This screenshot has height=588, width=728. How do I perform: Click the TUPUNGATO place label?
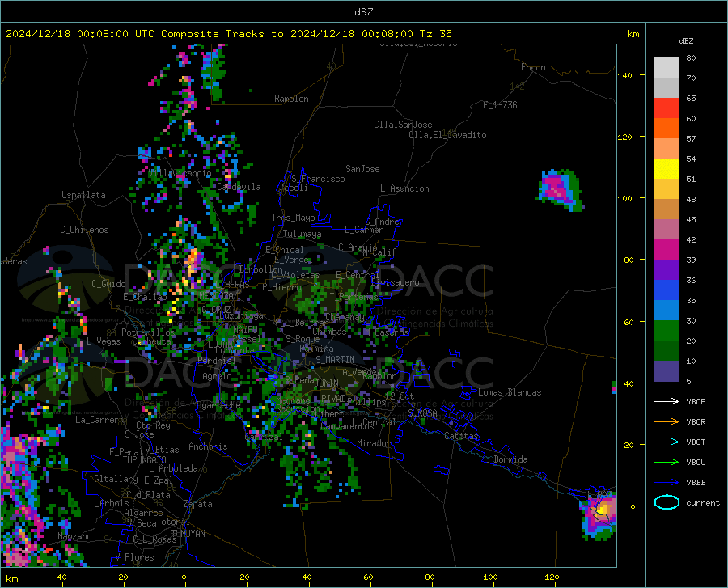pos(145,460)
